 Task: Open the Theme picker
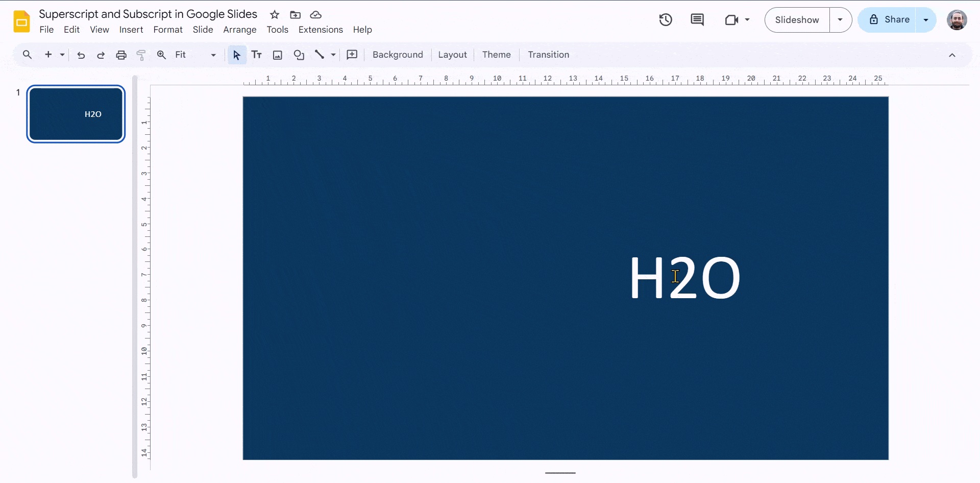pos(496,55)
